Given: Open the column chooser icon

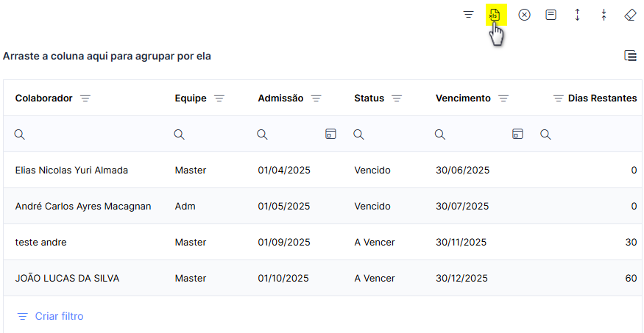Looking at the screenshot, I should click(x=630, y=55).
